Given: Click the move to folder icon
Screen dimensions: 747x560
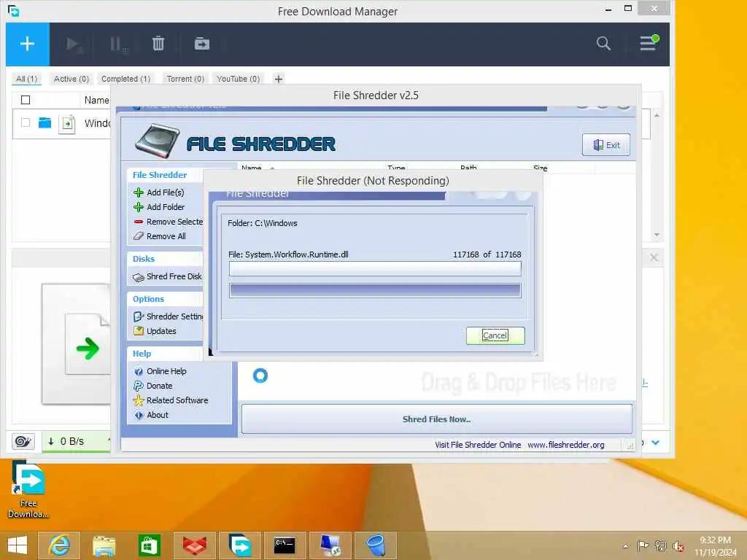Looking at the screenshot, I should point(201,44).
